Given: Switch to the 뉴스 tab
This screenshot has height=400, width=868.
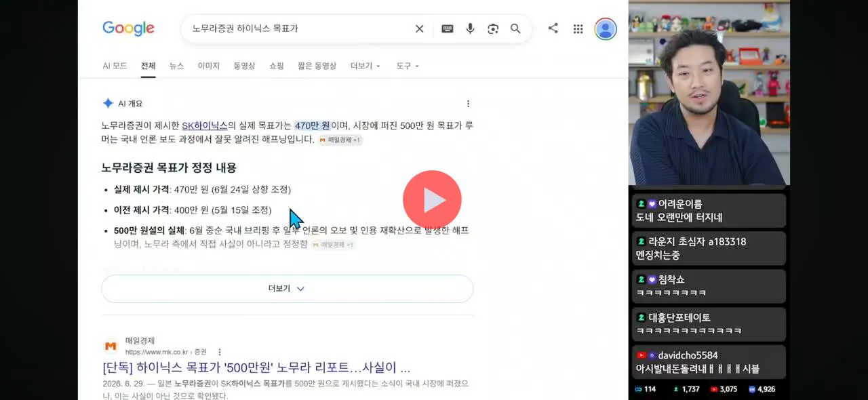Looking at the screenshot, I should 176,66.
